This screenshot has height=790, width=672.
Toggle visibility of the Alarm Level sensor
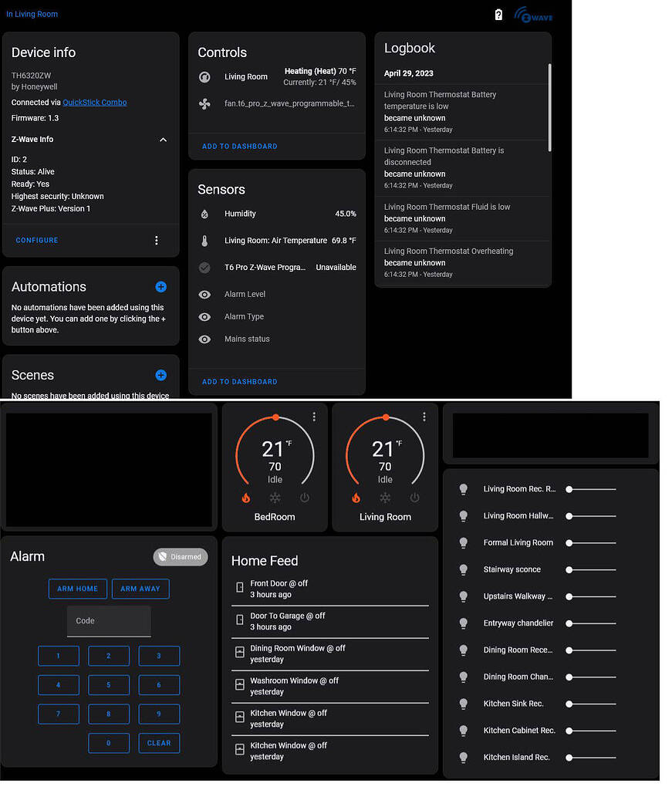(x=204, y=294)
